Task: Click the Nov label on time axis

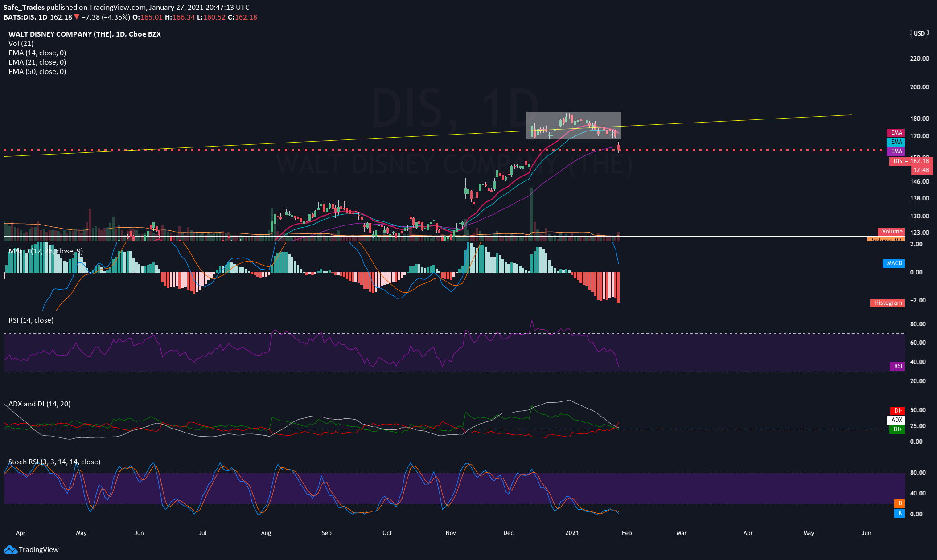Action: pyautogui.click(x=451, y=533)
